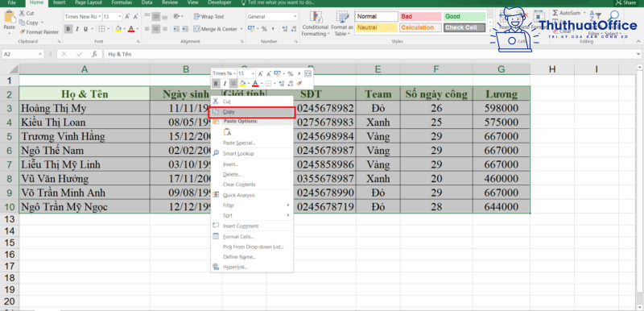The height and width of the screenshot is (311, 644).
Task: Toggle Bold in the ribbon Font group
Action: pyautogui.click(x=68, y=29)
